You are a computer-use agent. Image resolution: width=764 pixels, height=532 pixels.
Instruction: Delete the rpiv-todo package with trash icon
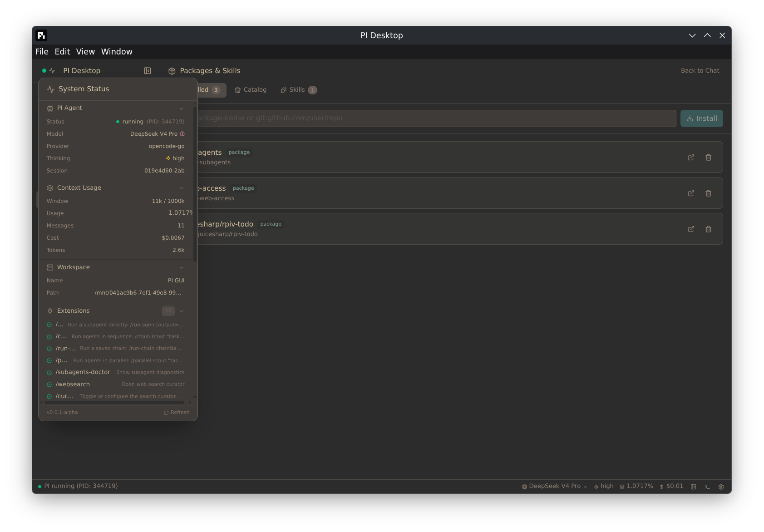(708, 229)
